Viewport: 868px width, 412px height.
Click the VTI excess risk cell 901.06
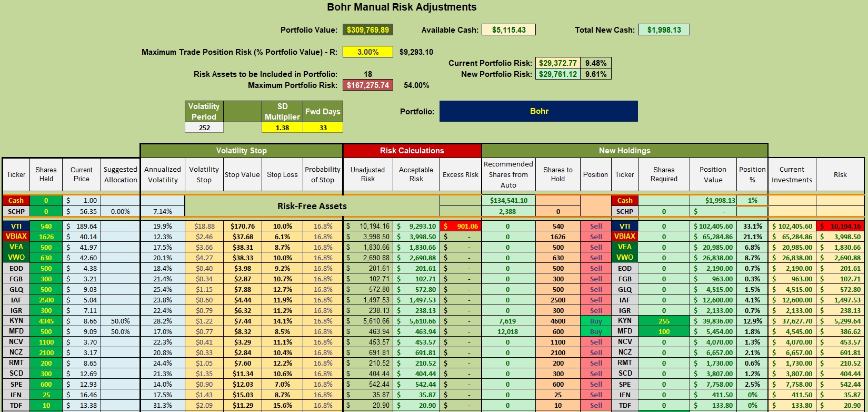pyautogui.click(x=461, y=226)
